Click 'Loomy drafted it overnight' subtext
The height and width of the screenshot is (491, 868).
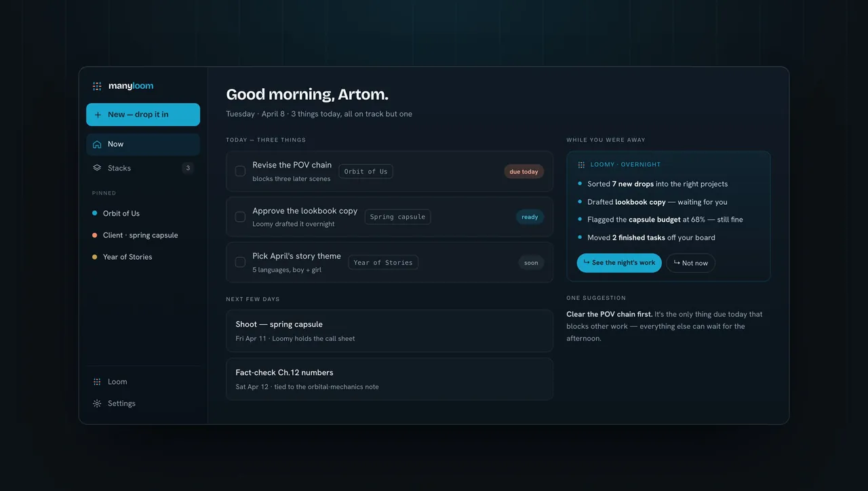[294, 224]
